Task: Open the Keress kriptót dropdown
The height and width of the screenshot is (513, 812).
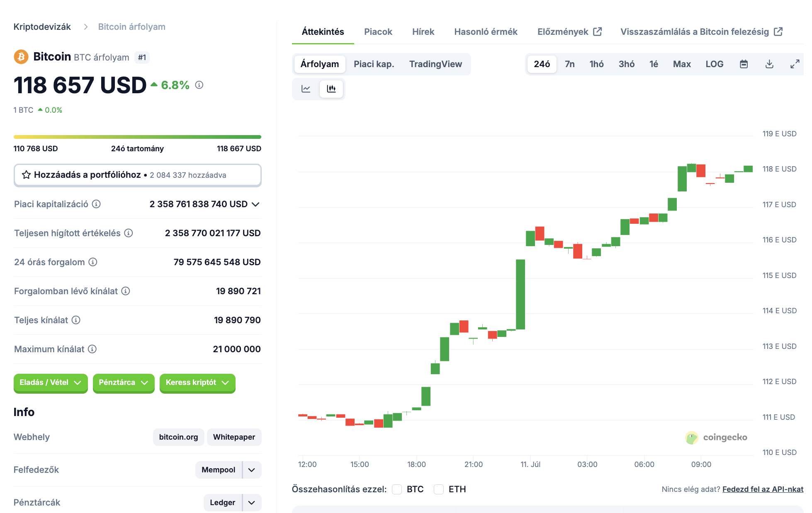Action: [197, 383]
